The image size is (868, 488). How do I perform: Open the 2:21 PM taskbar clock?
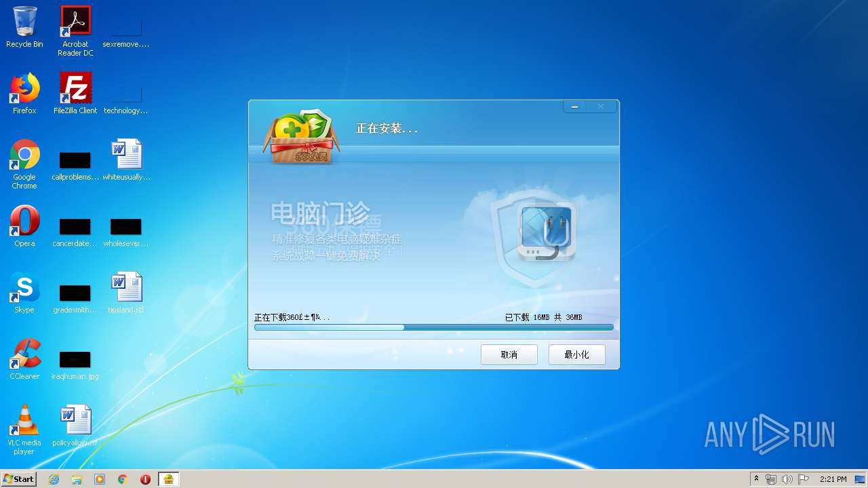[x=833, y=479]
